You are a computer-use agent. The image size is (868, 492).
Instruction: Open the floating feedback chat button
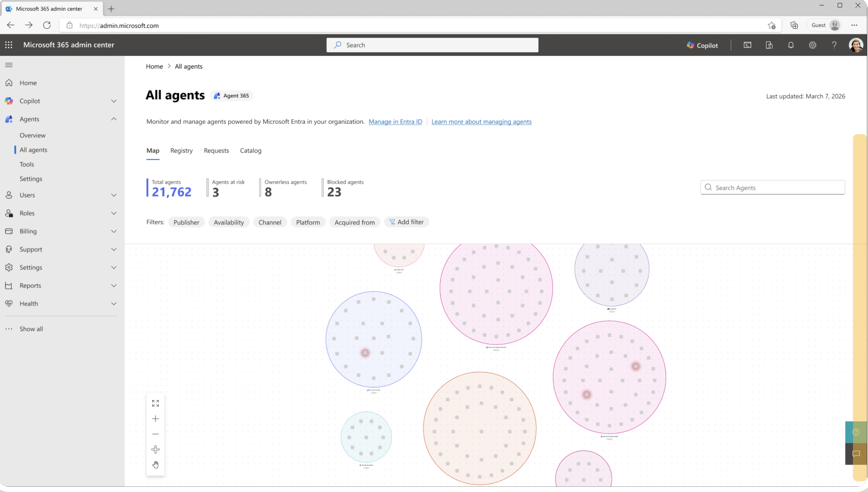tap(856, 454)
